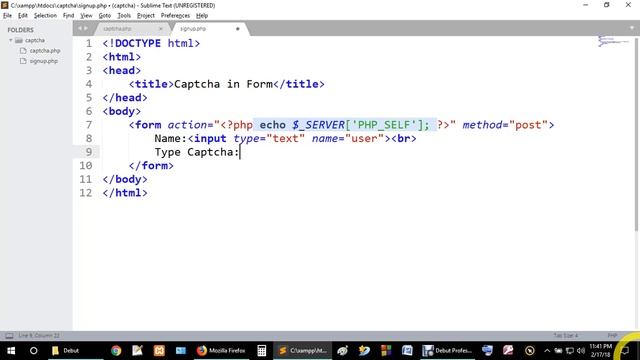Open the notepad-with-pencil taskbar icon

(138, 351)
